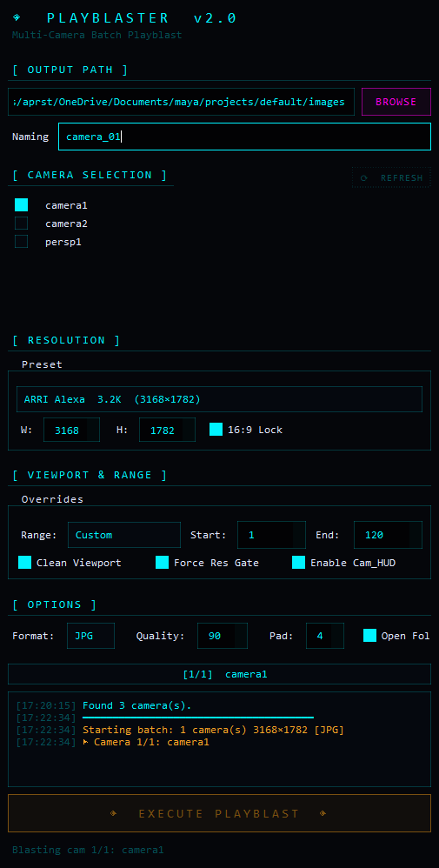
Task: Click the height value 1782 field
Action: click(x=167, y=431)
